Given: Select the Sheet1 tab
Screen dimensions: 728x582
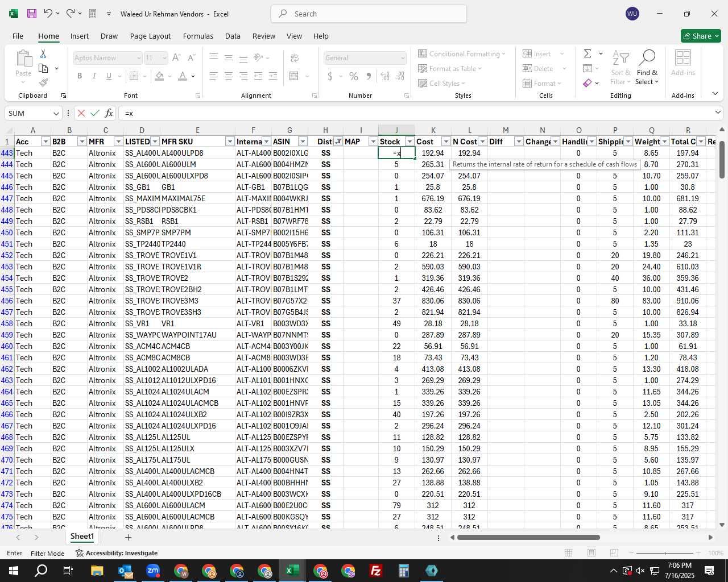Looking at the screenshot, I should pyautogui.click(x=82, y=537).
